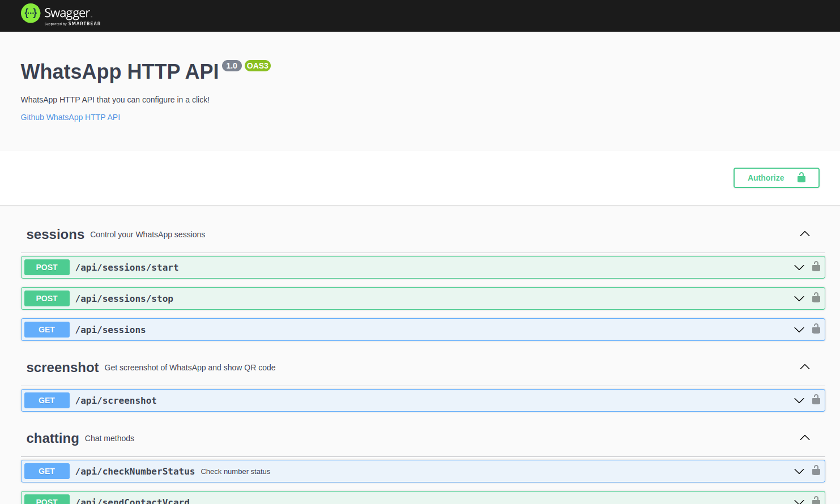Collapse the sessions section
The width and height of the screenshot is (840, 504).
point(804,233)
